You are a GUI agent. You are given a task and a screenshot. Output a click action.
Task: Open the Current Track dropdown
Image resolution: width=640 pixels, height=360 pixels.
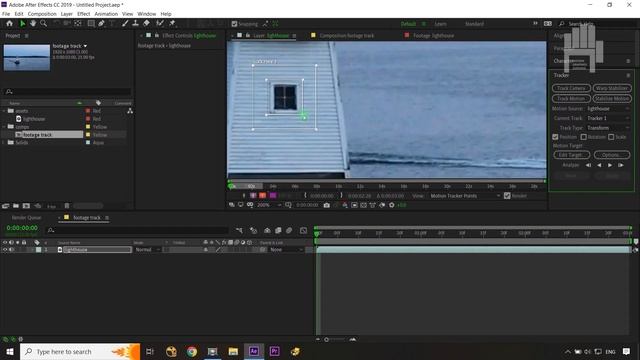608,118
